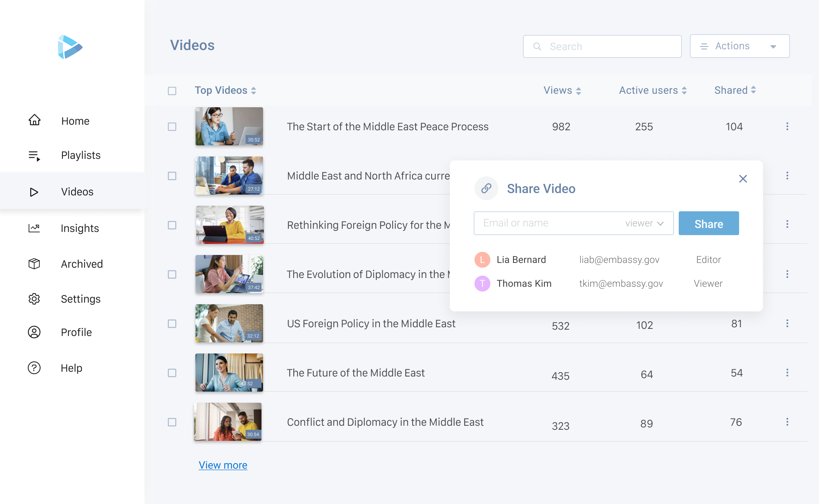
Task: Expand the Actions dropdown arrow
Action: point(773,47)
